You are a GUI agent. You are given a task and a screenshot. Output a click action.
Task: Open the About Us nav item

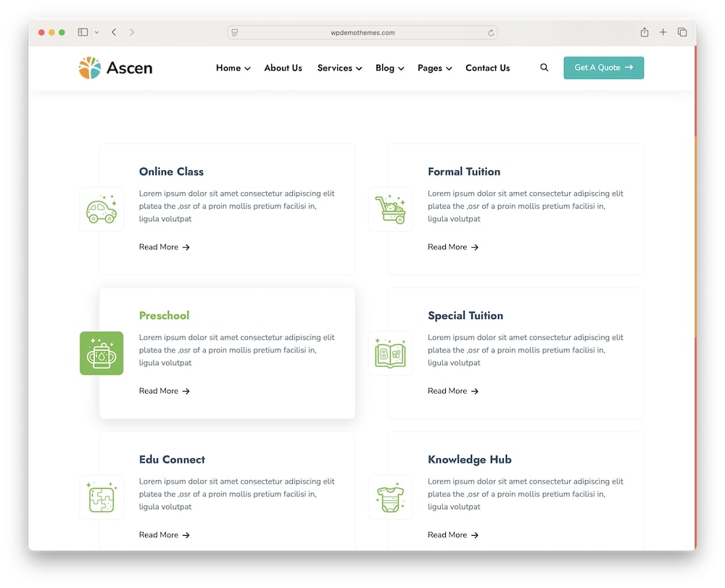tap(283, 68)
